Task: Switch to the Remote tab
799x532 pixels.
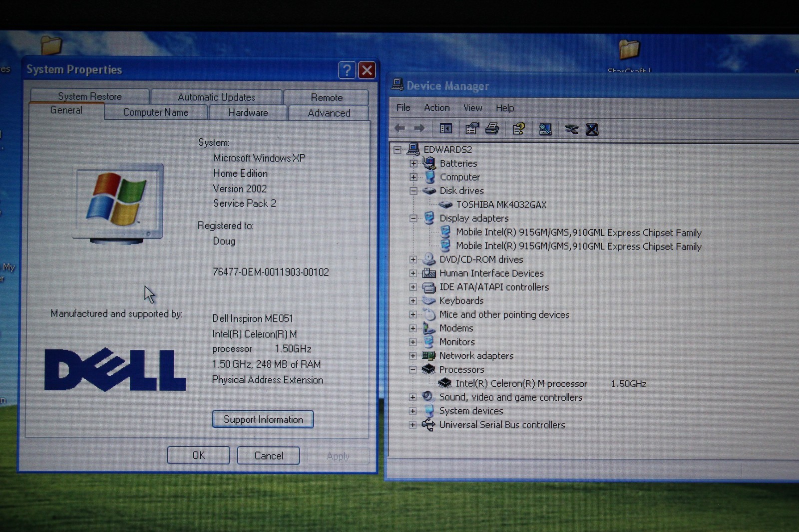Action: 327,97
